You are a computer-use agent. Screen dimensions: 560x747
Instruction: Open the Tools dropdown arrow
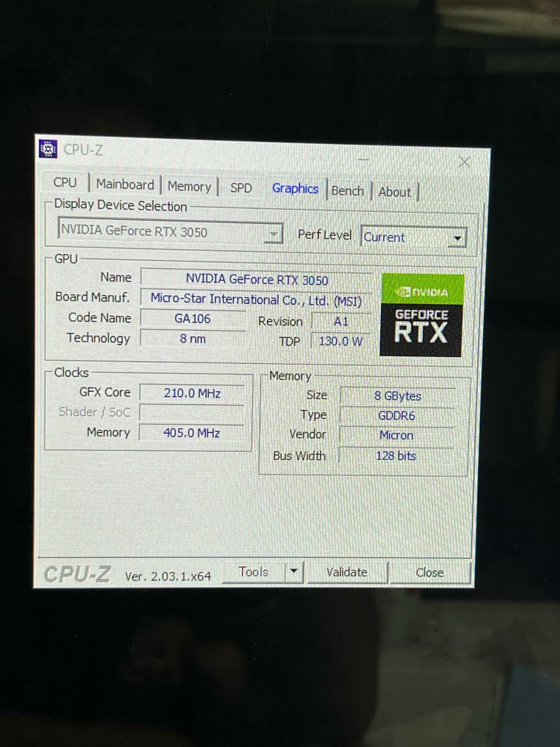(x=293, y=571)
